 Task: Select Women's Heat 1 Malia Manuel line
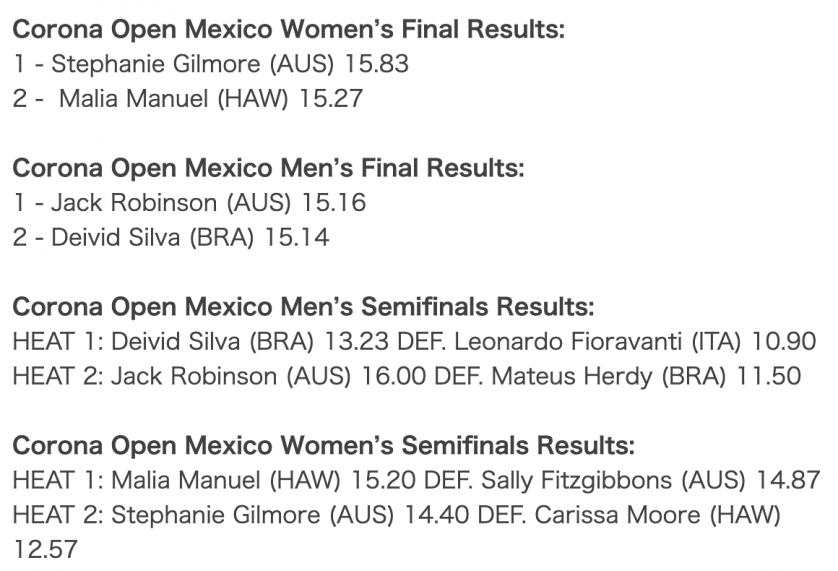click(416, 481)
